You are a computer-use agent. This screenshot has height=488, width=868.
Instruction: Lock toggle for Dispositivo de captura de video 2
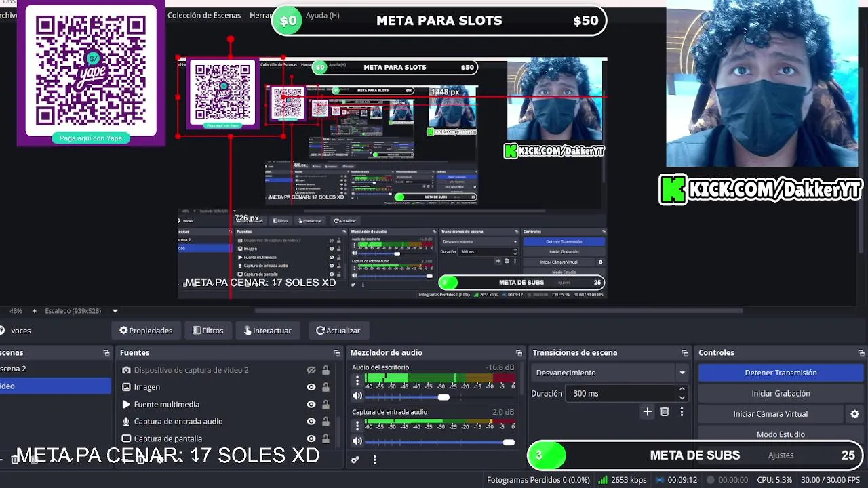(x=325, y=370)
